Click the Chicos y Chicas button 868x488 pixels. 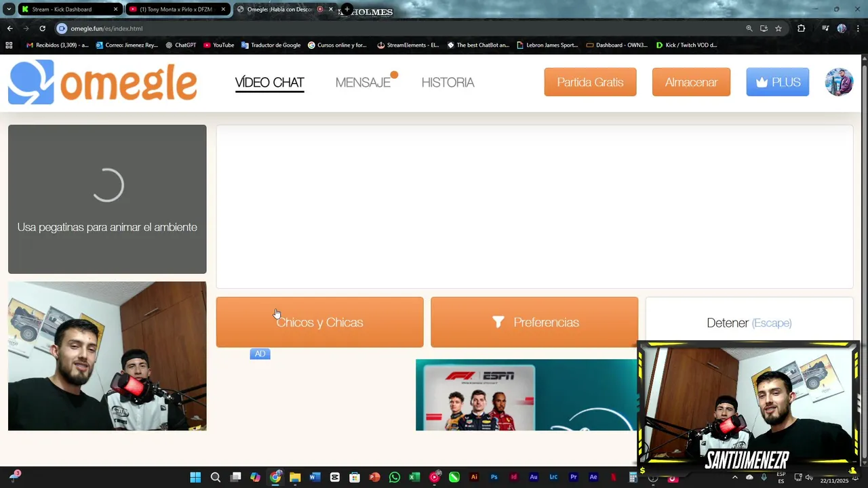319,322
